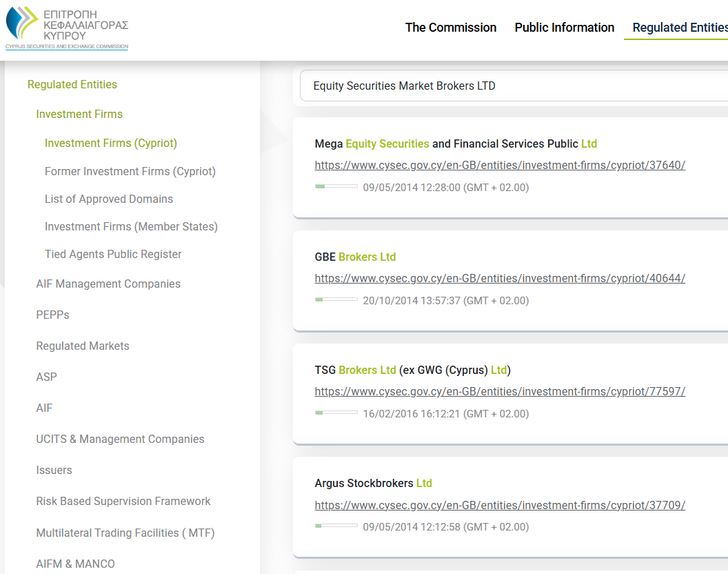The height and width of the screenshot is (574, 728).
Task: Expand 'UCITS & Management Companies' sidebar entry
Action: (x=120, y=439)
